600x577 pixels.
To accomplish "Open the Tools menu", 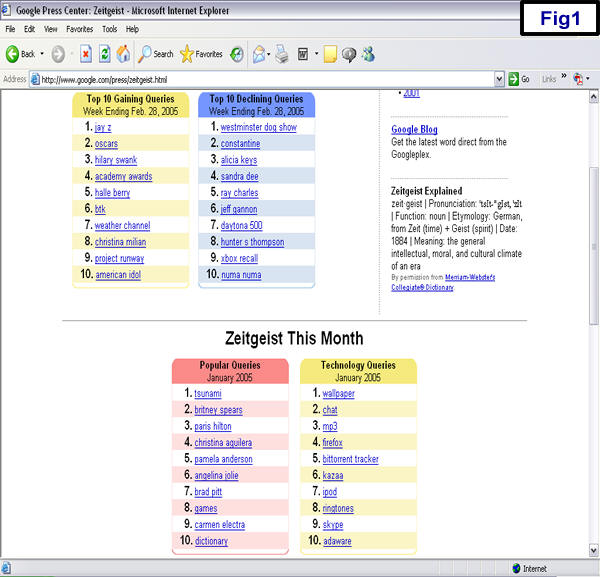I will [x=109, y=29].
